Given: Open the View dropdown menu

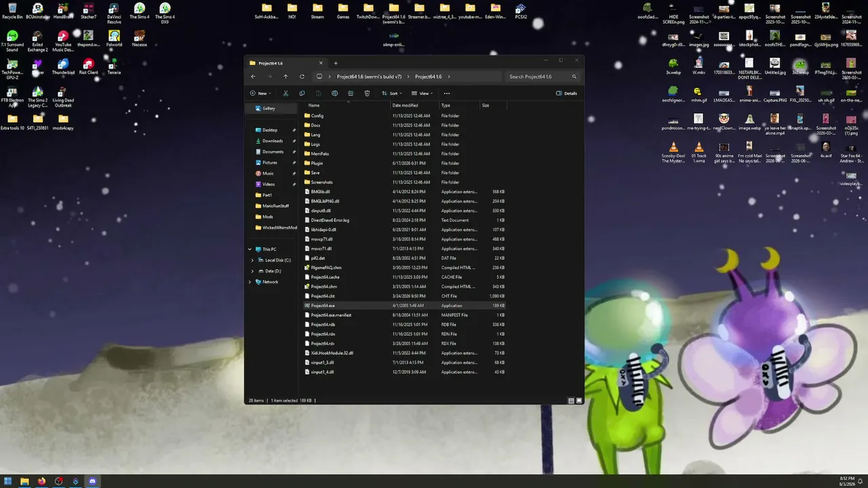Looking at the screenshot, I should (422, 94).
